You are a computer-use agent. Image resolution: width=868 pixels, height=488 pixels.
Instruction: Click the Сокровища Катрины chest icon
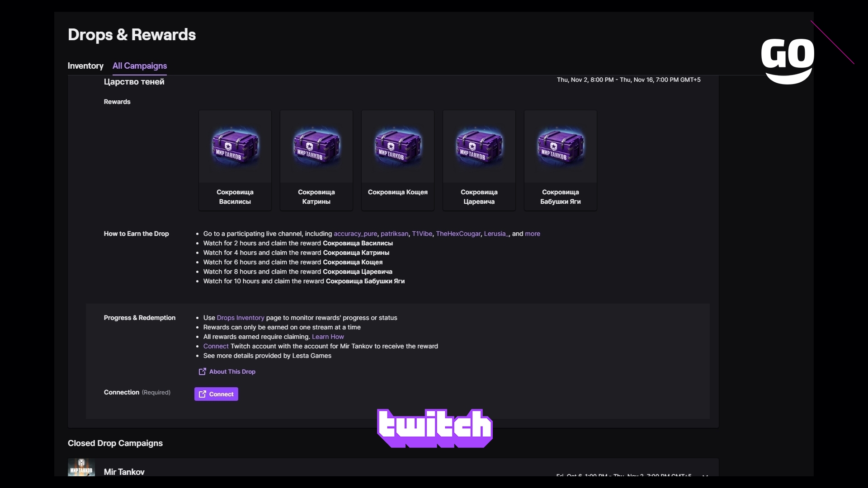316,146
